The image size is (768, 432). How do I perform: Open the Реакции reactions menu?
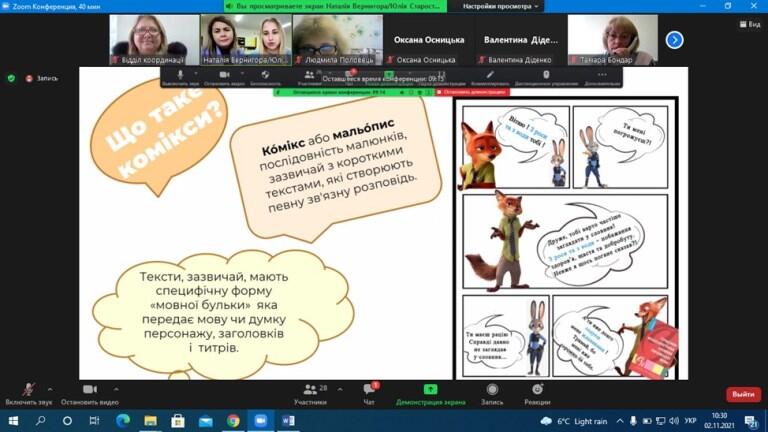tap(537, 394)
